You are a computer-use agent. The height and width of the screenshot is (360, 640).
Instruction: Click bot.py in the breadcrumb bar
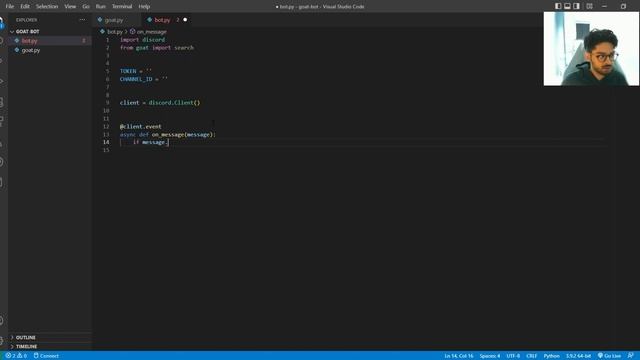pyautogui.click(x=114, y=32)
